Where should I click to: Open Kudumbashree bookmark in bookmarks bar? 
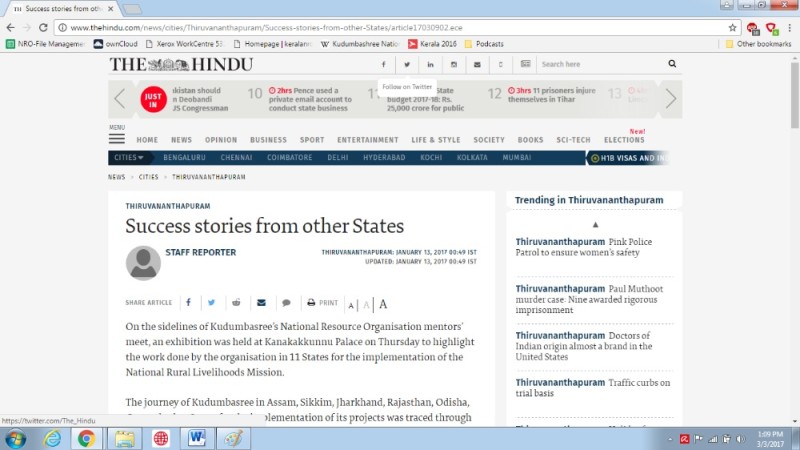tap(360, 44)
